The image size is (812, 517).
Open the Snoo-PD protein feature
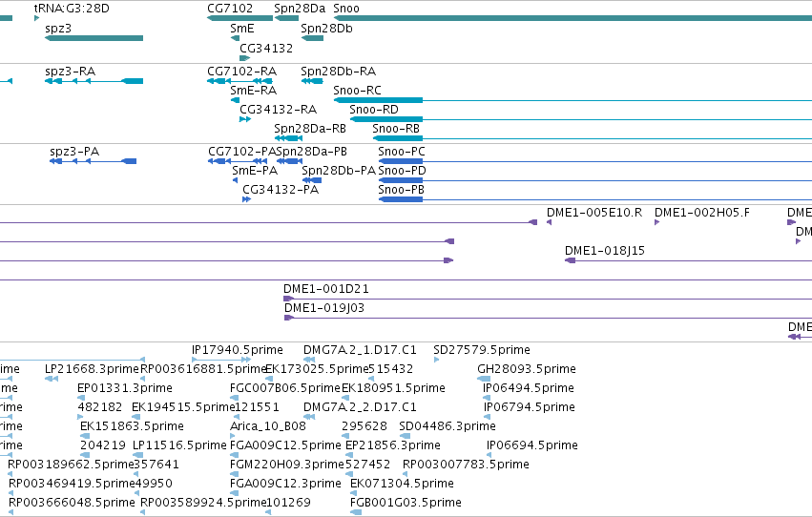[595, 180]
